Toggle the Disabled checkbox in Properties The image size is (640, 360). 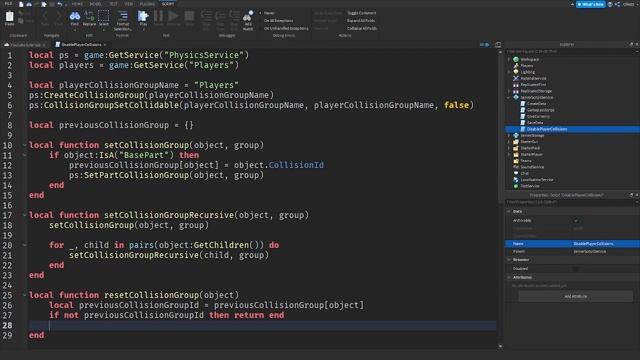576,269
